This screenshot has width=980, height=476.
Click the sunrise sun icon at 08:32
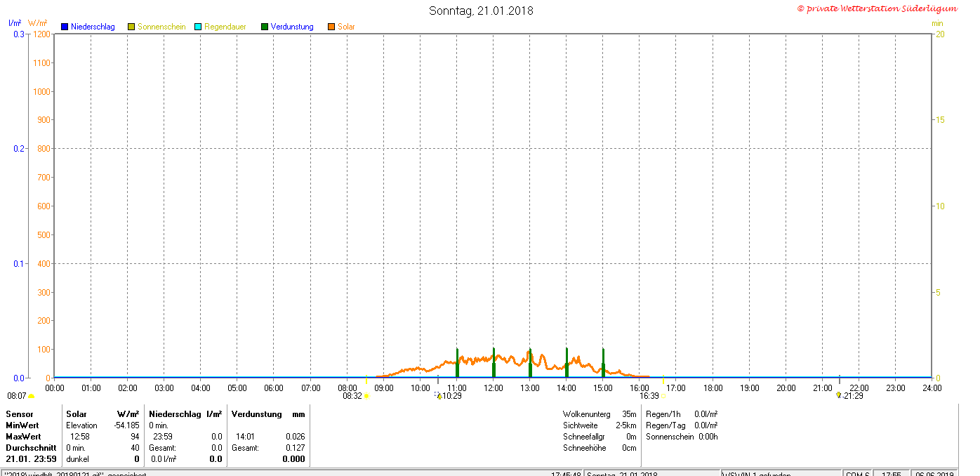pos(366,396)
